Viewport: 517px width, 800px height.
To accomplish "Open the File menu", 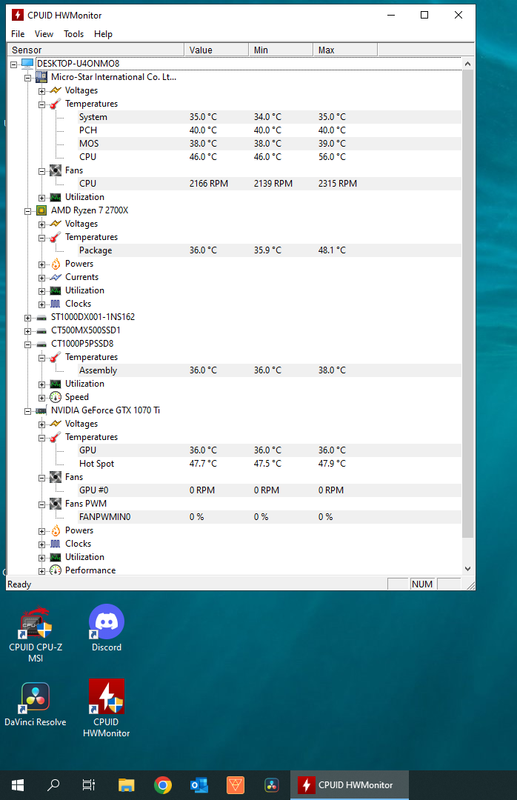I will pos(18,34).
